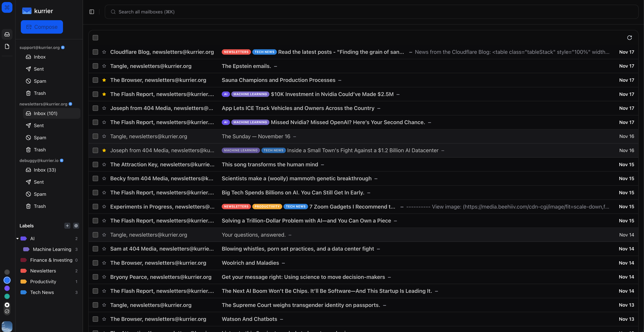Screen dimensions: 644x332
Task: Open the keyboard shortcuts command icon
Action: pyautogui.click(x=7, y=7)
